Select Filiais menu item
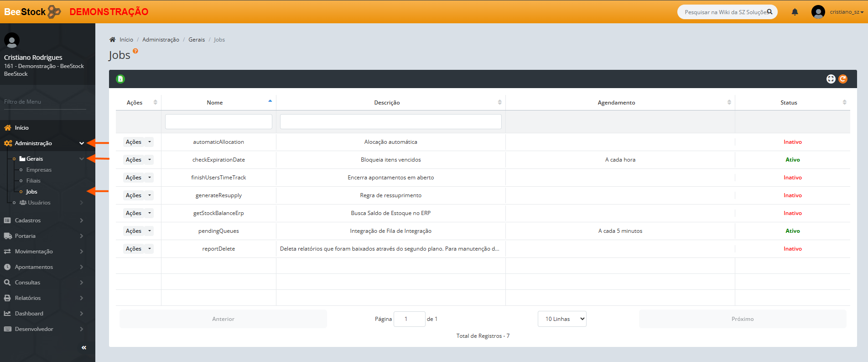Viewport: 868px width, 362px height. click(33, 181)
